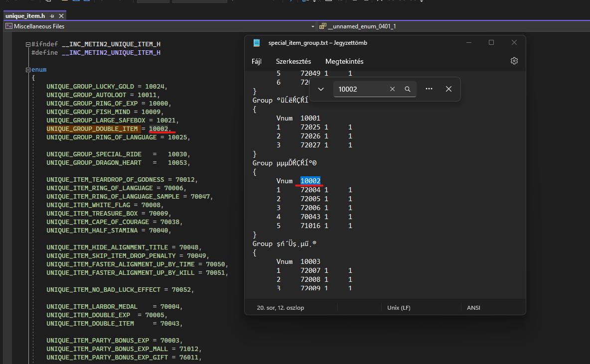Pin the unique_item.h tab
Screen dimensions: 590x364
52,16
